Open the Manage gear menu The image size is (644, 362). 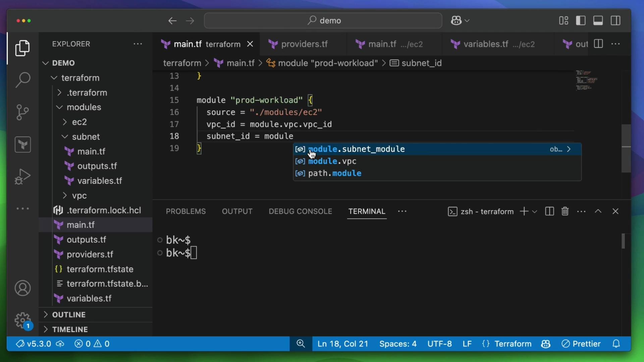22,320
